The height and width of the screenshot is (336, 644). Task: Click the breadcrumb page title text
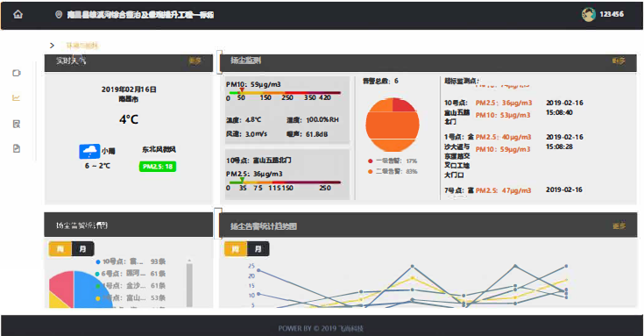pos(82,46)
